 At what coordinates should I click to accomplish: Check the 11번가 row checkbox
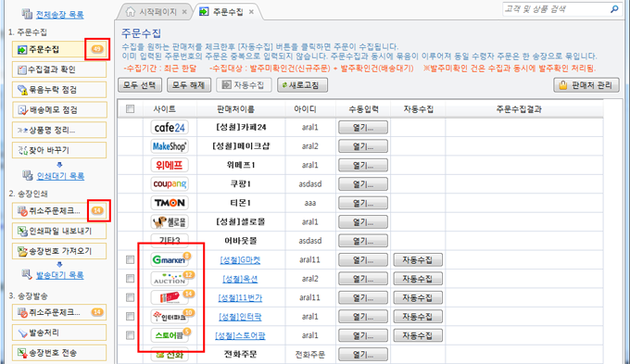click(x=131, y=297)
